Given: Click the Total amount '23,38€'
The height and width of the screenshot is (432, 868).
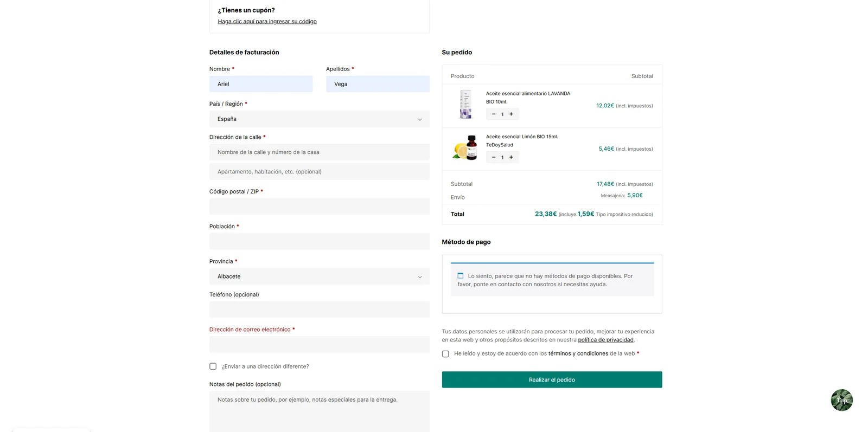Looking at the screenshot, I should coord(546,214).
